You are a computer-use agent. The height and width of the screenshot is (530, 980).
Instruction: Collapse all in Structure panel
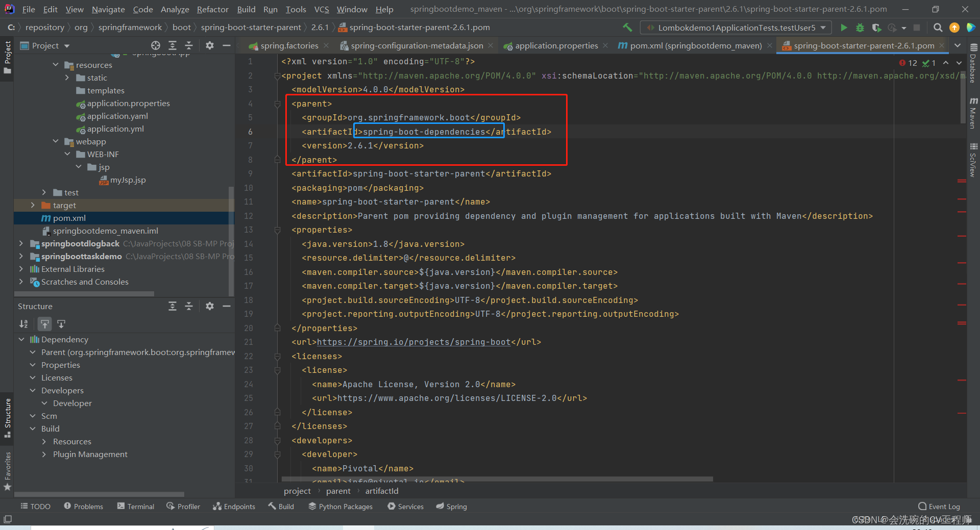(x=189, y=306)
